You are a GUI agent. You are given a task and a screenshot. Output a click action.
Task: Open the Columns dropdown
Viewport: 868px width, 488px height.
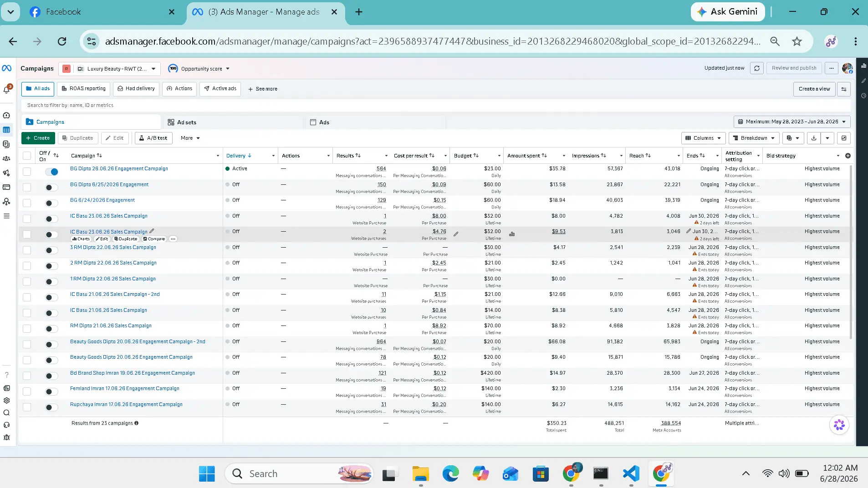(x=703, y=138)
